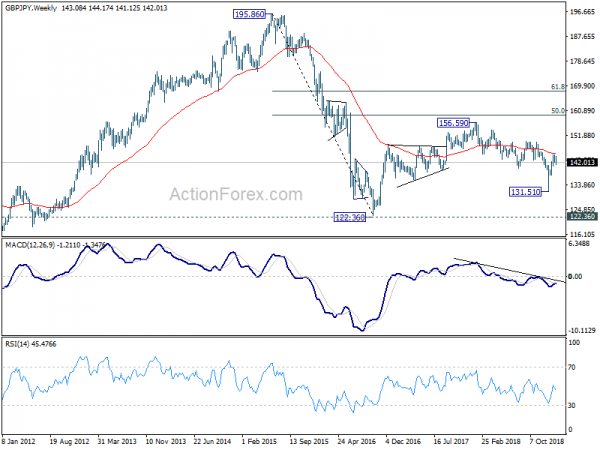Screen dimensions: 600x450
Task: Click the RSI 70 level label
Action: [571, 367]
